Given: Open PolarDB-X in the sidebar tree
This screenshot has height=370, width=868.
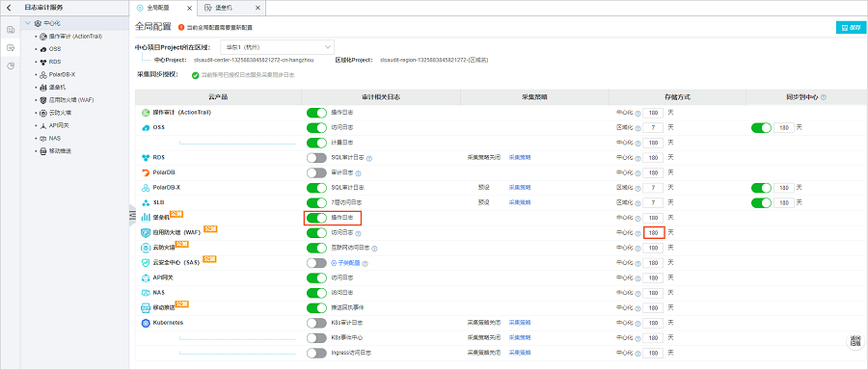Looking at the screenshot, I should [x=62, y=74].
